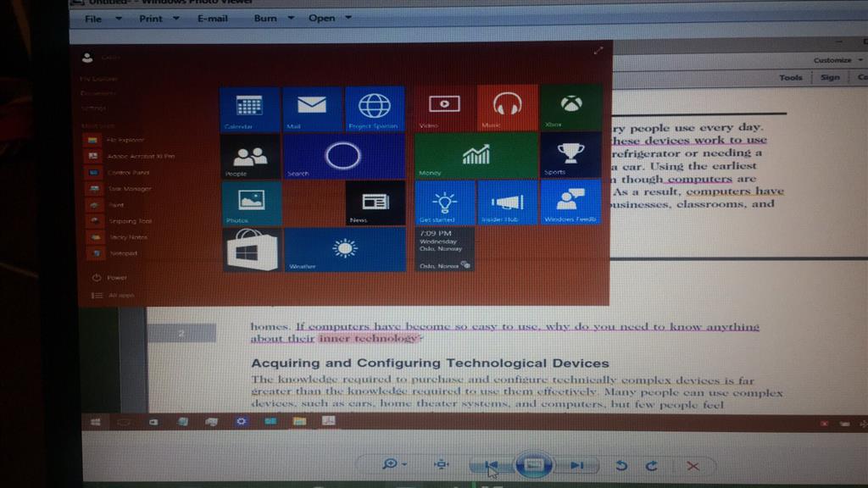Click the Windows Start button on taskbar
Image resolution: width=868 pixels, height=488 pixels.
point(95,422)
